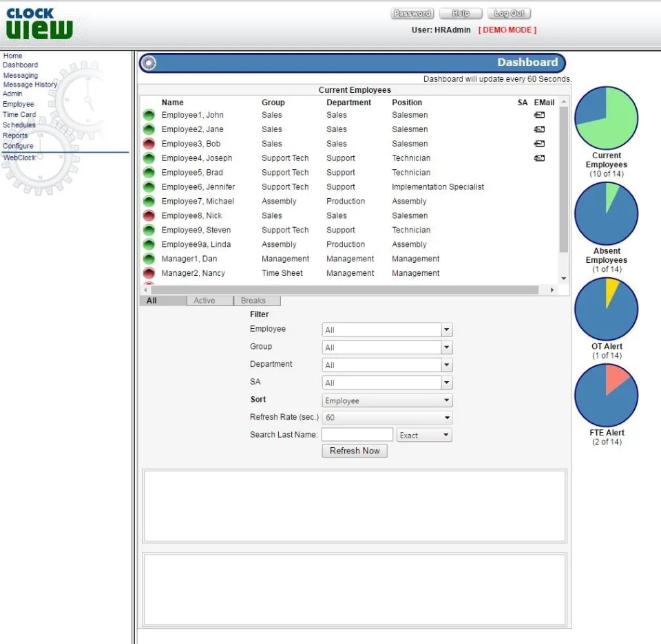Click the red status indicator for Employee3, Bob
Viewport: 661px width, 644px height.
pos(149,144)
